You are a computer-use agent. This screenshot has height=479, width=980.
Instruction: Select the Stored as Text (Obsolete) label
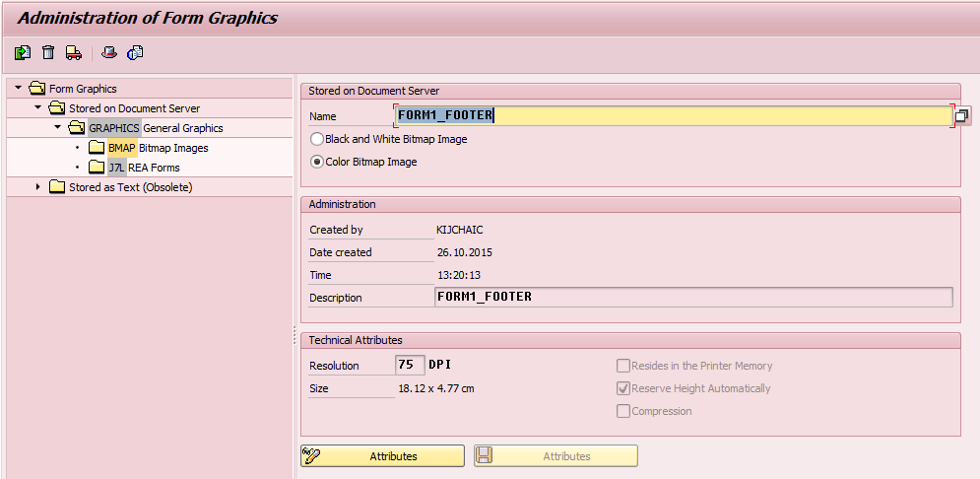click(x=131, y=187)
